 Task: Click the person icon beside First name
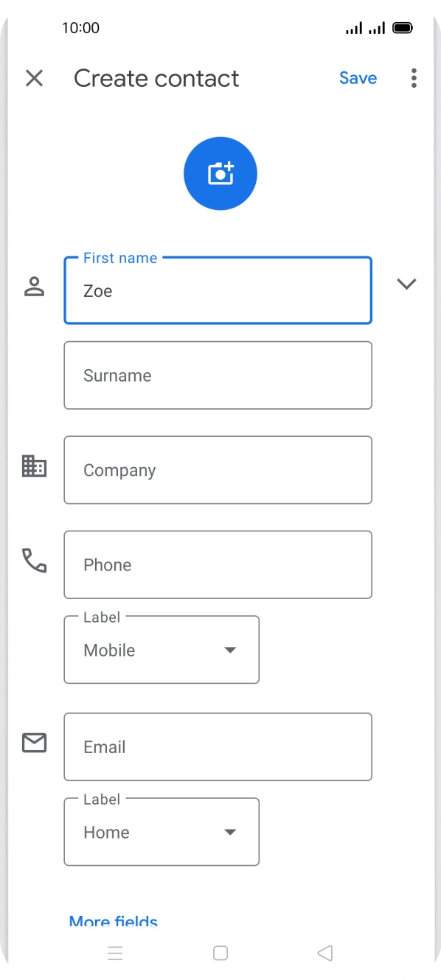tap(34, 284)
